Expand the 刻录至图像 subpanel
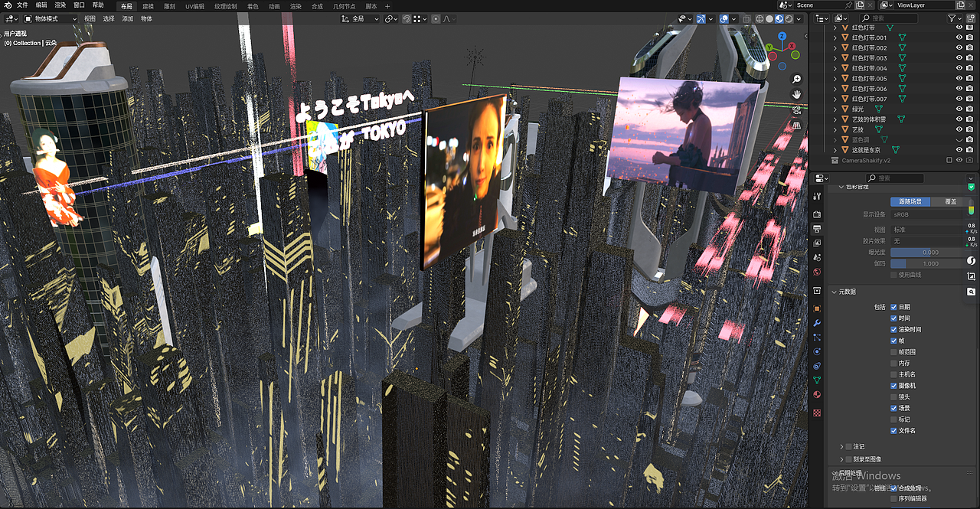This screenshot has height=509, width=980. tap(842, 459)
